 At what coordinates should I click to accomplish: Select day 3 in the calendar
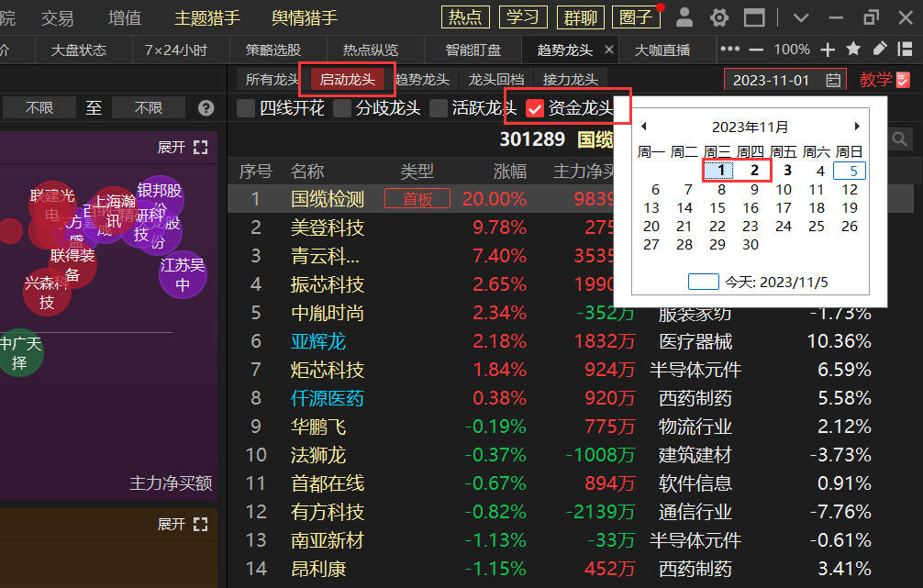(x=787, y=171)
